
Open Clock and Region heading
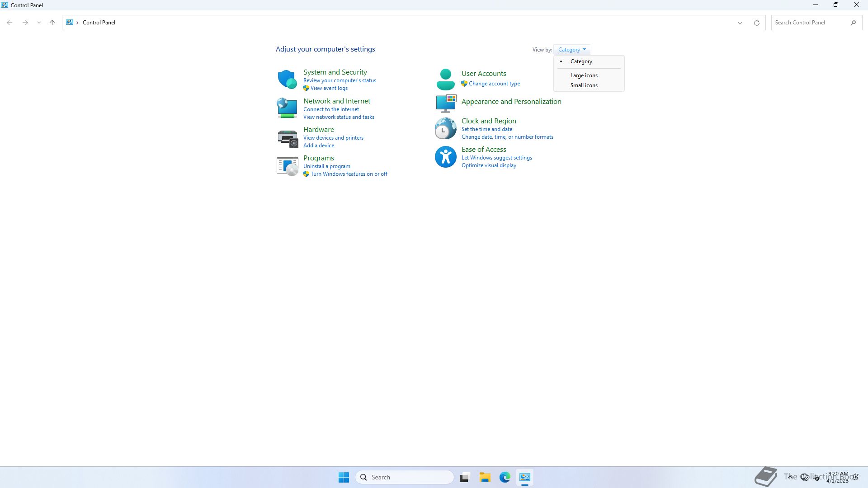click(x=489, y=121)
